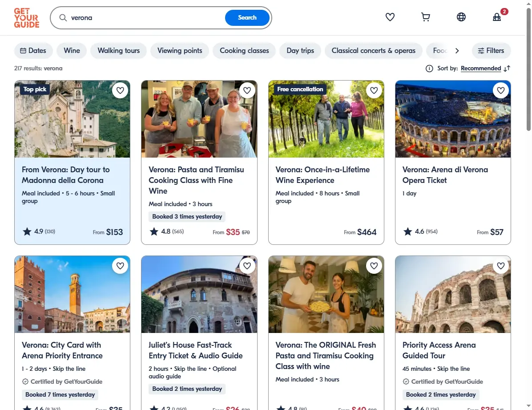The image size is (532, 410).
Task: Click Madonna della Corona sanctuary photo
Action: click(72, 119)
